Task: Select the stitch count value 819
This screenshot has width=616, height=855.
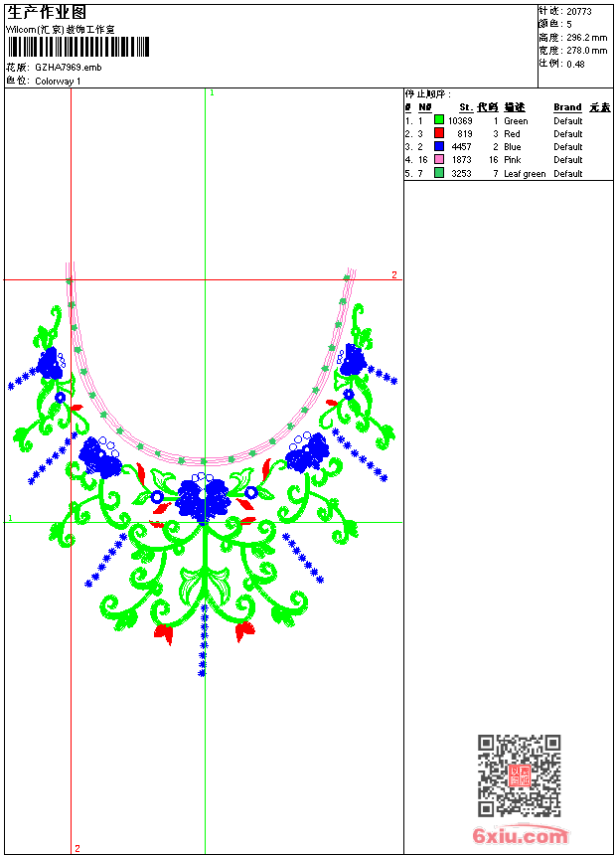Action: [464, 134]
